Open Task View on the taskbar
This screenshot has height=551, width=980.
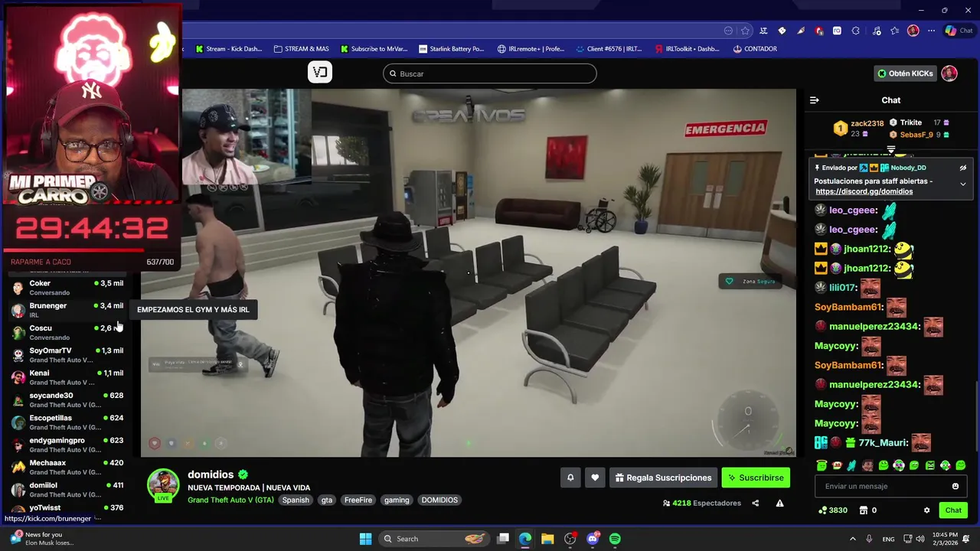[503, 539]
